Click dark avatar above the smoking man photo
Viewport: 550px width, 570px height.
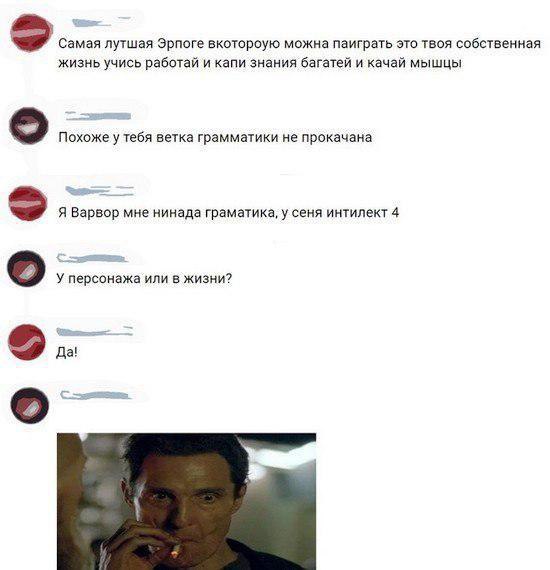(29, 405)
